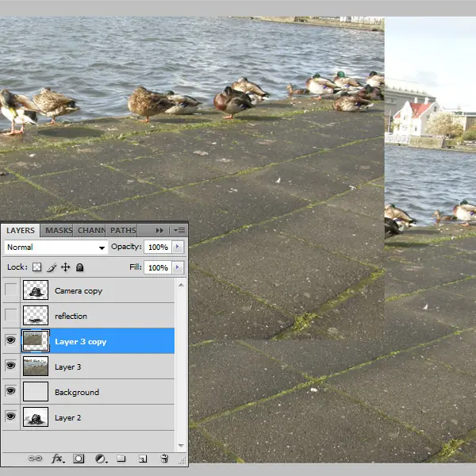Create a new layer
This screenshot has width=476, height=476.
(x=143, y=459)
